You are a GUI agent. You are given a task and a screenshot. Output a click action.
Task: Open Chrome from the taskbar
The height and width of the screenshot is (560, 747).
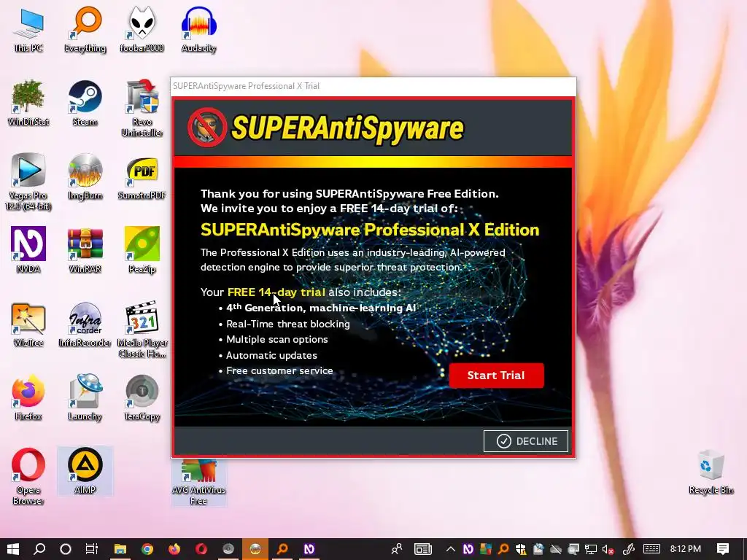147,549
